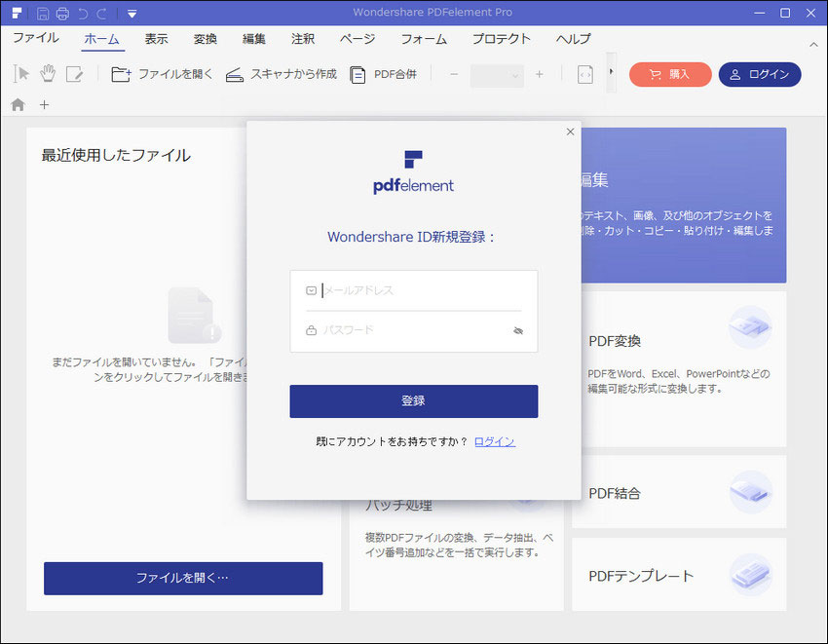This screenshot has width=828, height=644.
Task: Click the ログイン button in the toolbar
Action: [760, 74]
